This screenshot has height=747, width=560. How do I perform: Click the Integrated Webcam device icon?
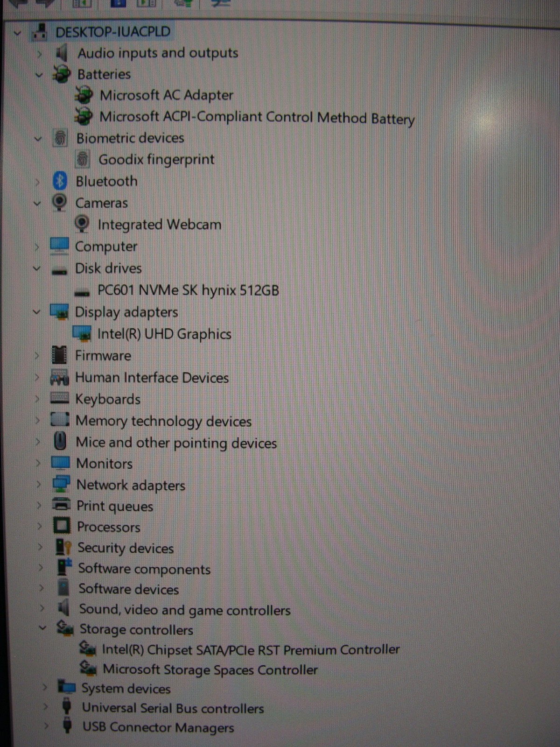click(82, 224)
